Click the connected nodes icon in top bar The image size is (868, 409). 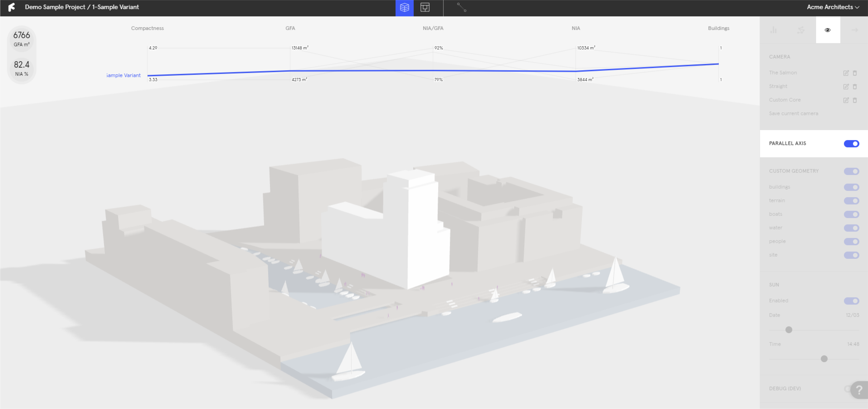[x=461, y=7]
